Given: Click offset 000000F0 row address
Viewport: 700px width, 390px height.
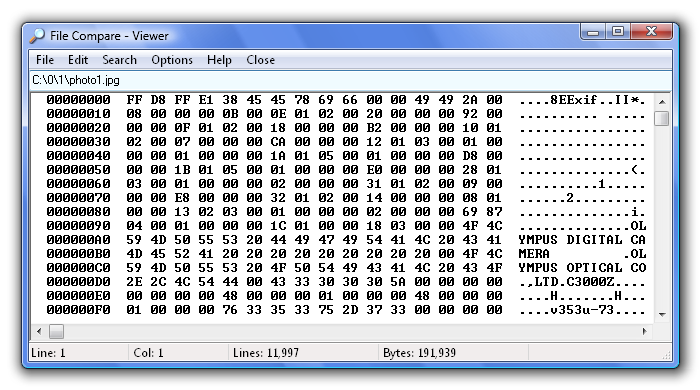Looking at the screenshot, I should pos(79,309).
